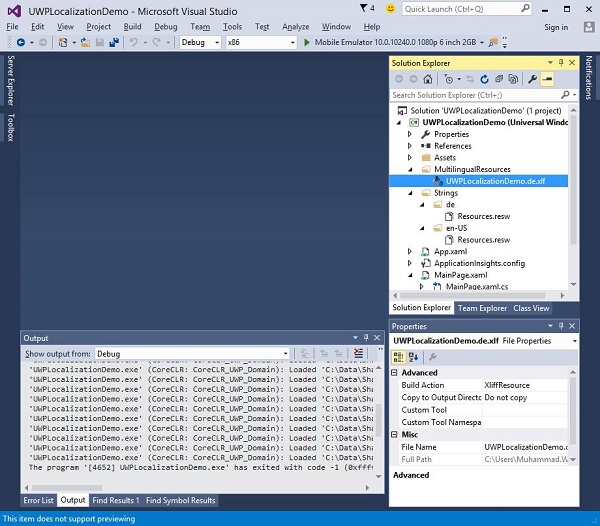This screenshot has height=526, width=600.
Task: Open the Toolbox side tab
Action: click(x=11, y=127)
